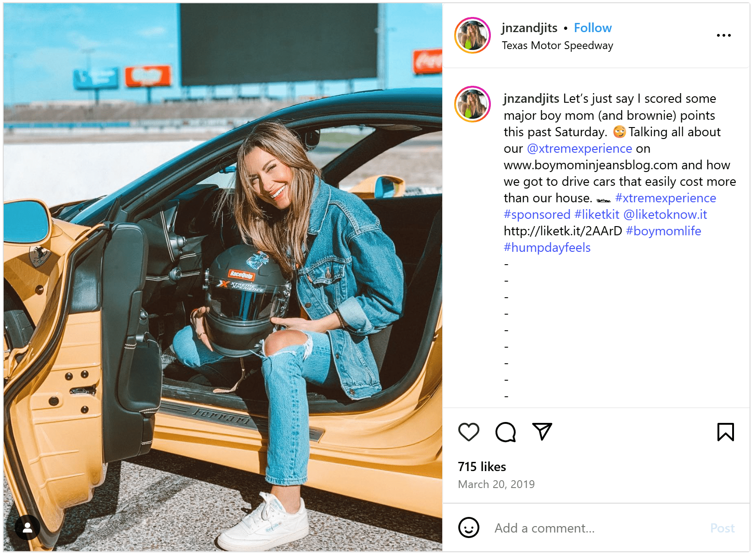Open the three-dots more options menu
The height and width of the screenshot is (555, 756).
tap(723, 35)
